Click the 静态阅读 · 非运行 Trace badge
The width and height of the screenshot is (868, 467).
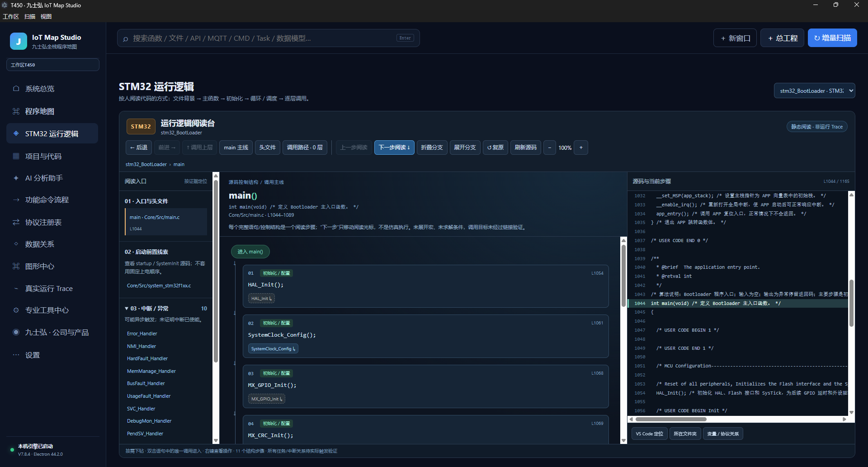[x=817, y=127]
